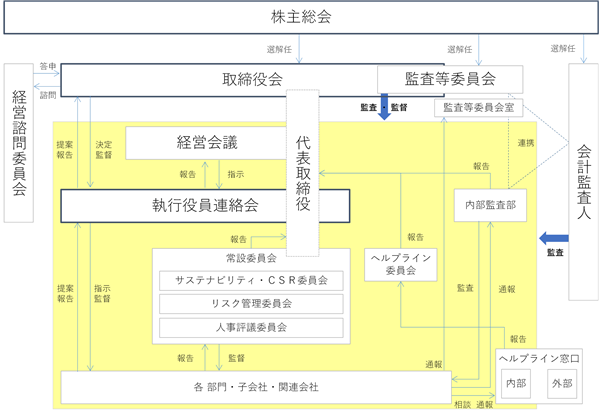Select the 外部 helpline window box
This screenshot has width=599, height=415.
(x=562, y=383)
